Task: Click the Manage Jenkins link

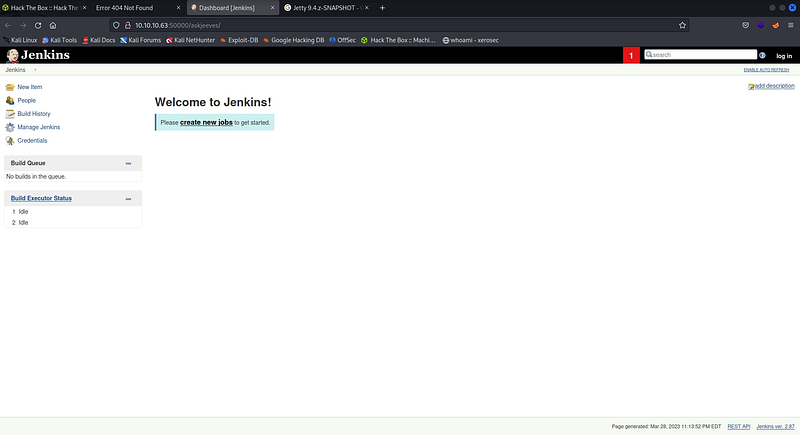Action: [x=39, y=127]
